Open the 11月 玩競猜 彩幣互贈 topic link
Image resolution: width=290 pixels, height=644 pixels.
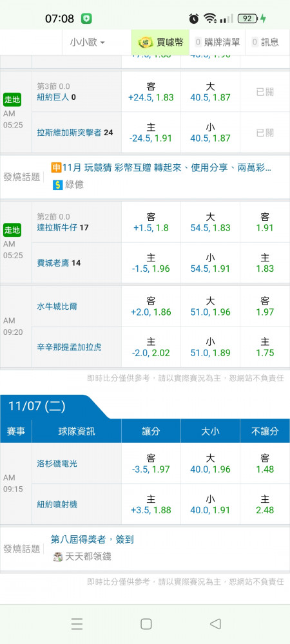(166, 167)
